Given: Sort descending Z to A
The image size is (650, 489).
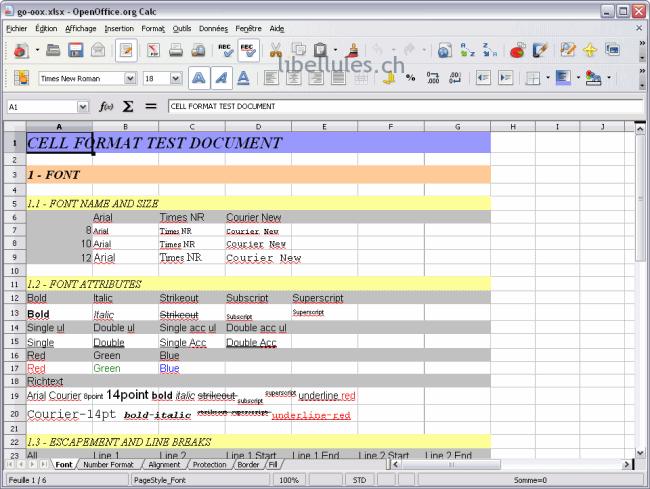Looking at the screenshot, I should (x=490, y=50).
